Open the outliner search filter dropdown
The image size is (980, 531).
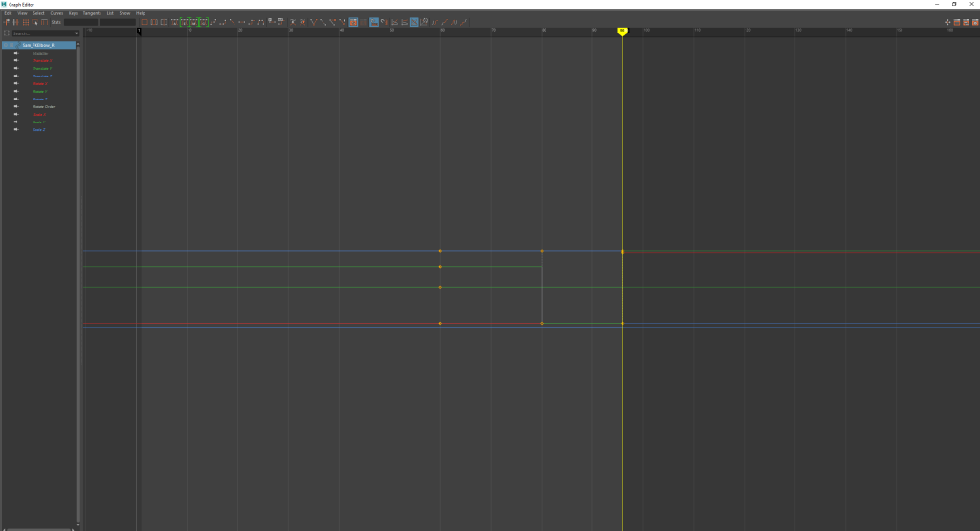pos(77,33)
